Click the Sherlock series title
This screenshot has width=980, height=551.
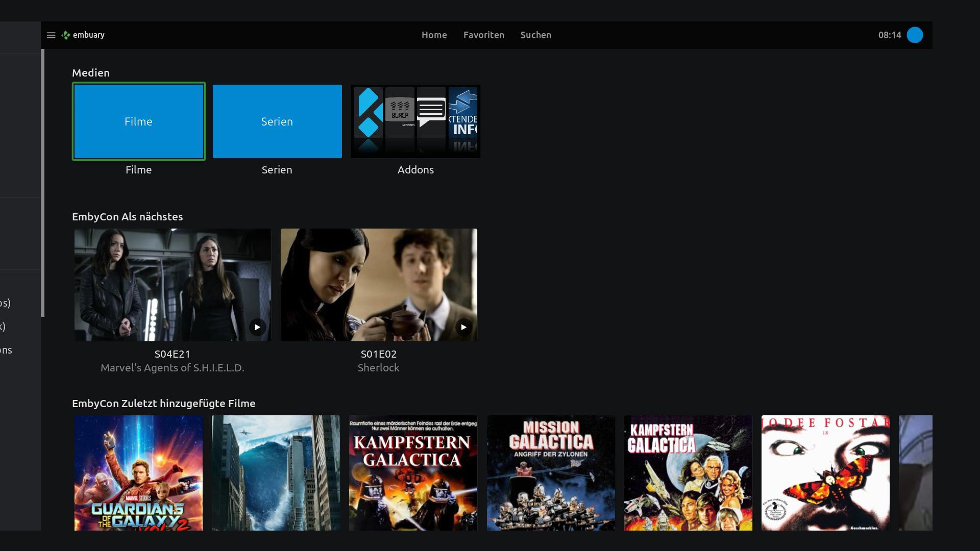[379, 368]
